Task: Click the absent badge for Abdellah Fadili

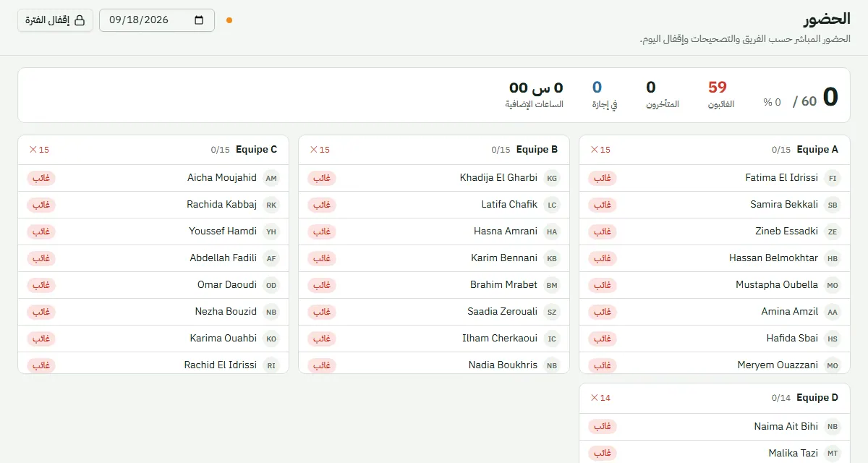Action: coord(41,258)
